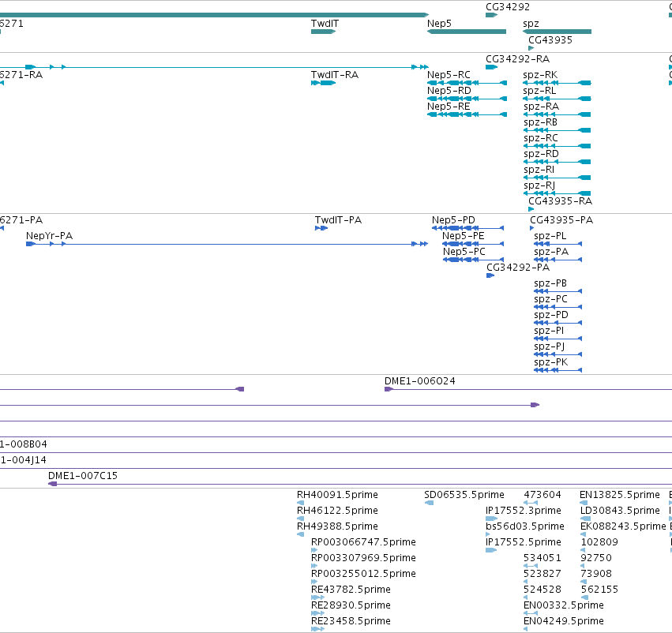Image resolution: width=672 pixels, height=633 pixels.
Task: Open the DME1-006O24 BAC clone label
Action: tap(419, 381)
